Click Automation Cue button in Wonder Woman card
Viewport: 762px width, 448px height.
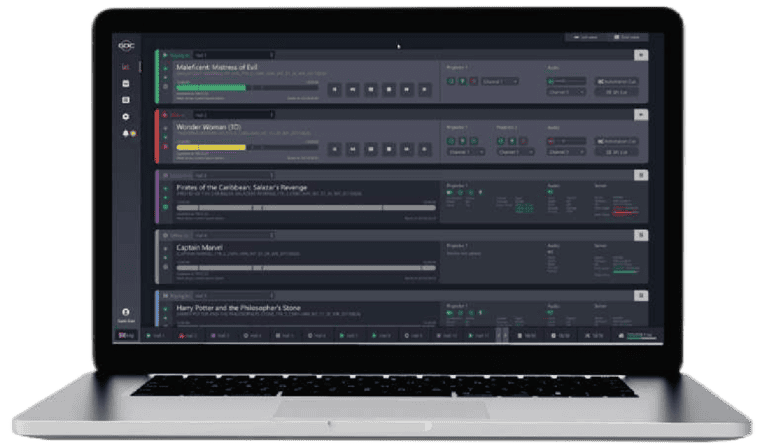[616, 141]
